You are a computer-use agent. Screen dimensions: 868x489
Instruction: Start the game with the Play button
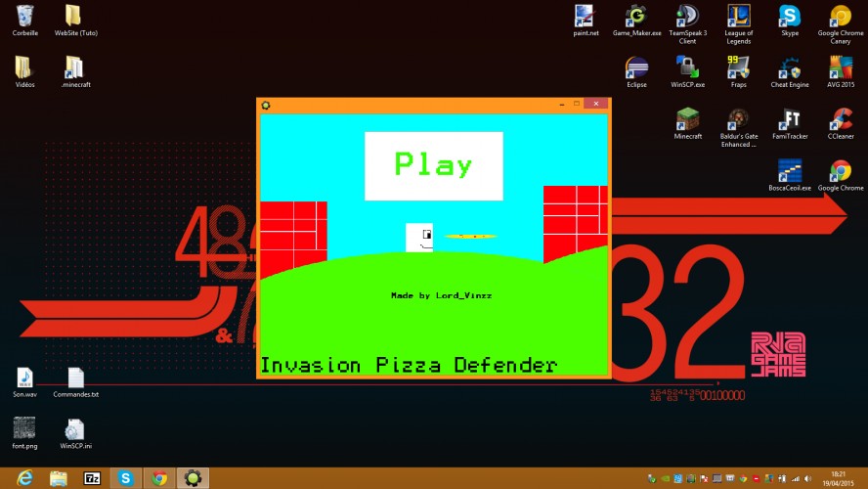click(433, 165)
